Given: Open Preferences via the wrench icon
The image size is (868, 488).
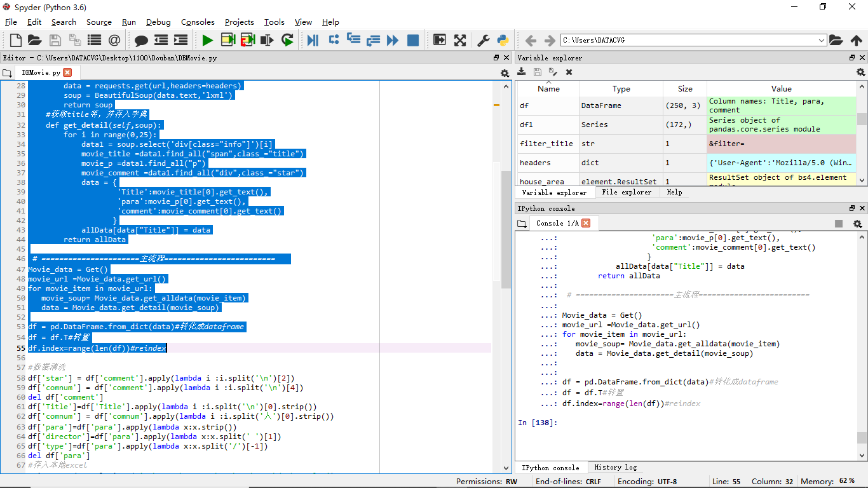Looking at the screenshot, I should click(x=484, y=40).
